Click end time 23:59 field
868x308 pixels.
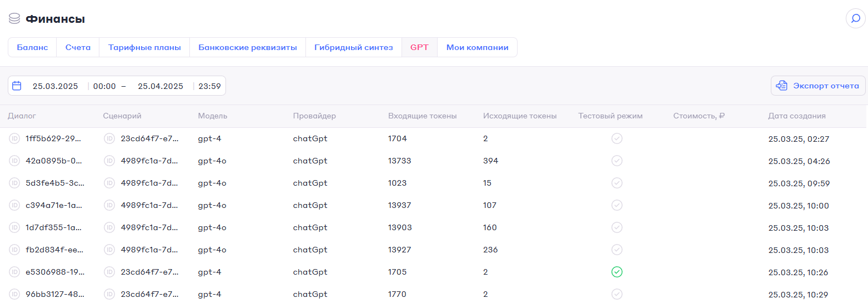[x=210, y=86]
